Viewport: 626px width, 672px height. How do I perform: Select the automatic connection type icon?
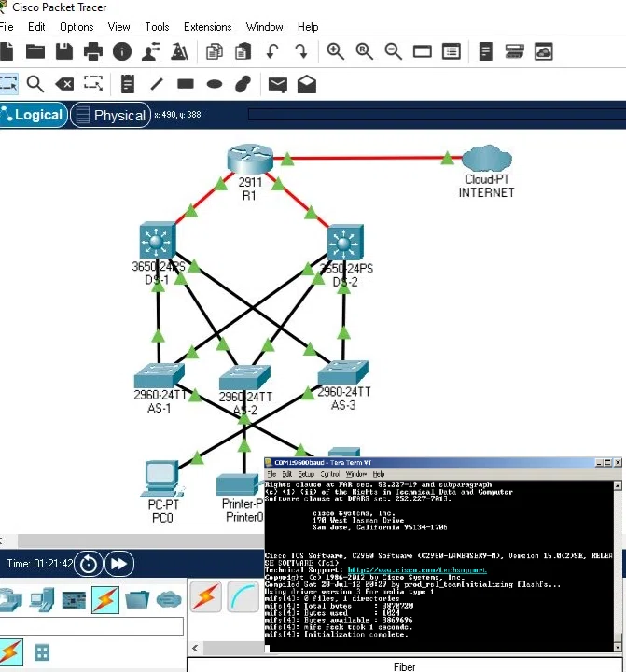206,597
